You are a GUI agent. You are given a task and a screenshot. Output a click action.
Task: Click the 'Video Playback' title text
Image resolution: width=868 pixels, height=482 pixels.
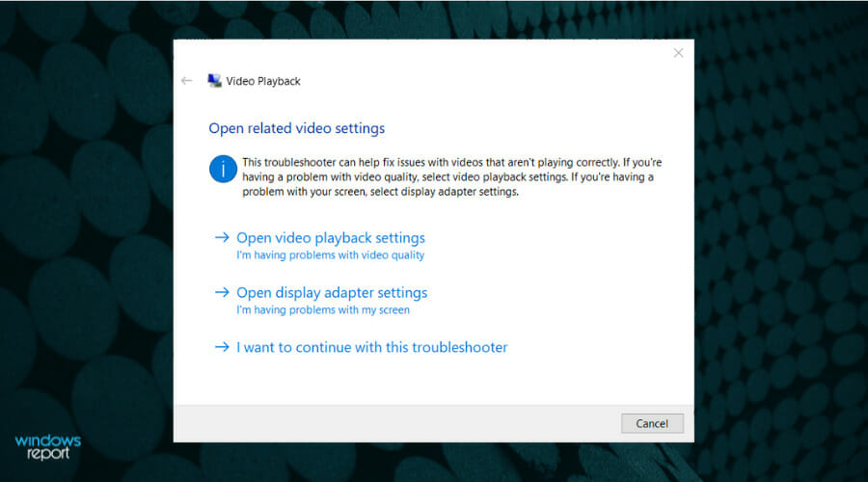263,81
